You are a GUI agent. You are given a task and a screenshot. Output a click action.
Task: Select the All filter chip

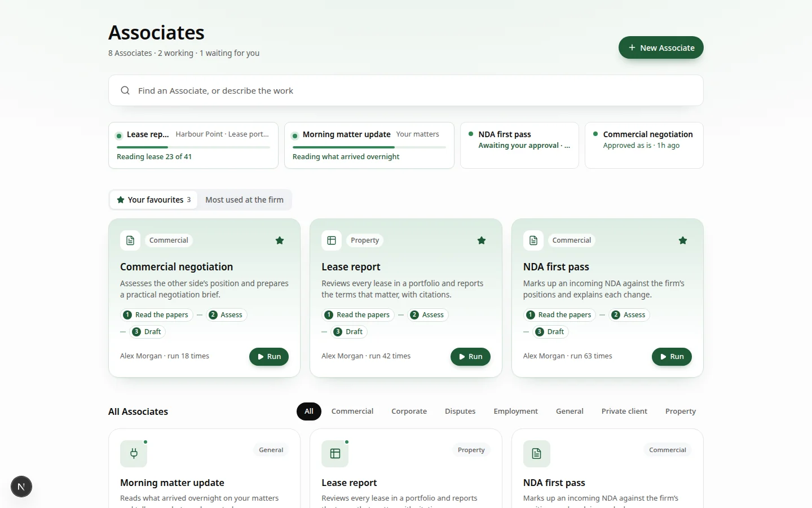click(x=309, y=411)
